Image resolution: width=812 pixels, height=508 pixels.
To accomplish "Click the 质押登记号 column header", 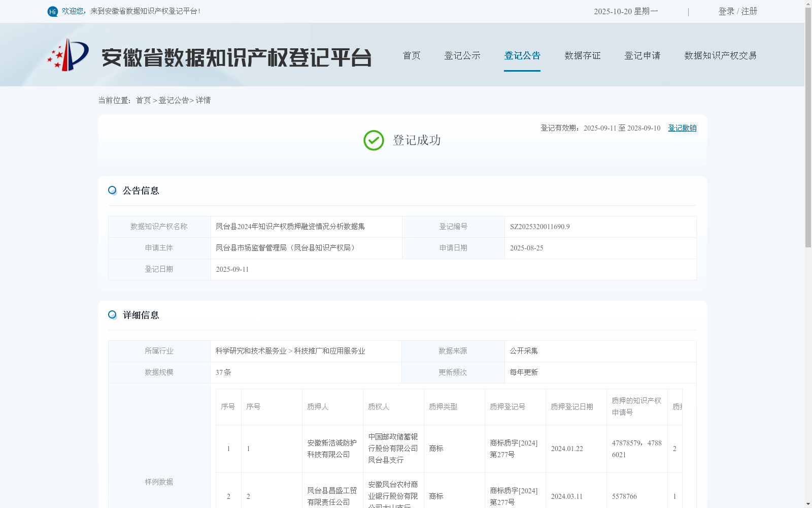I will tap(507, 407).
